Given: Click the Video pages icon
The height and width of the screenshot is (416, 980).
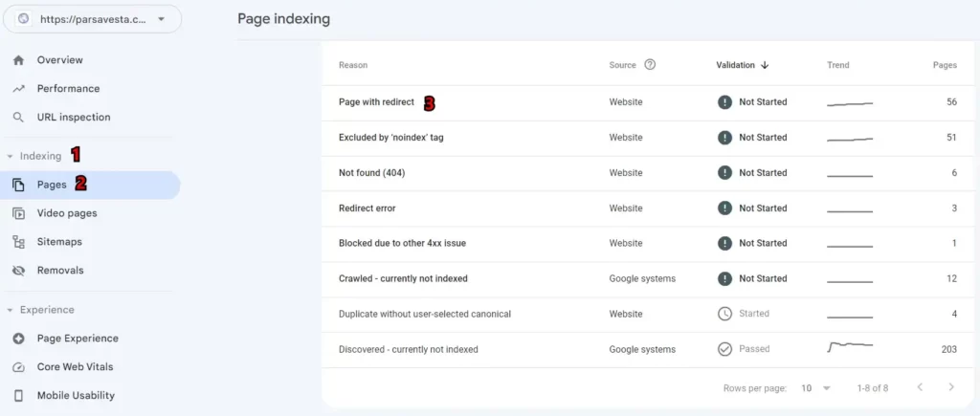Looking at the screenshot, I should (19, 213).
